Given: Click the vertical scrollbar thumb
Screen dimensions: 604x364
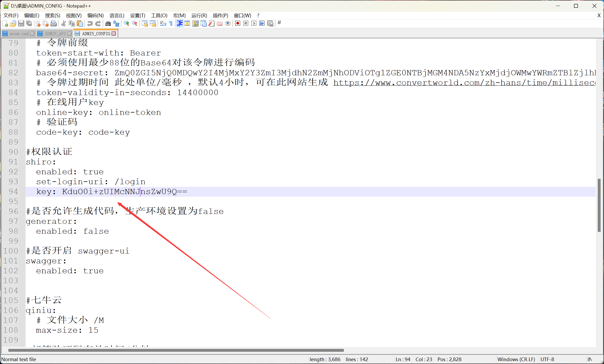Looking at the screenshot, I should click(x=599, y=205).
